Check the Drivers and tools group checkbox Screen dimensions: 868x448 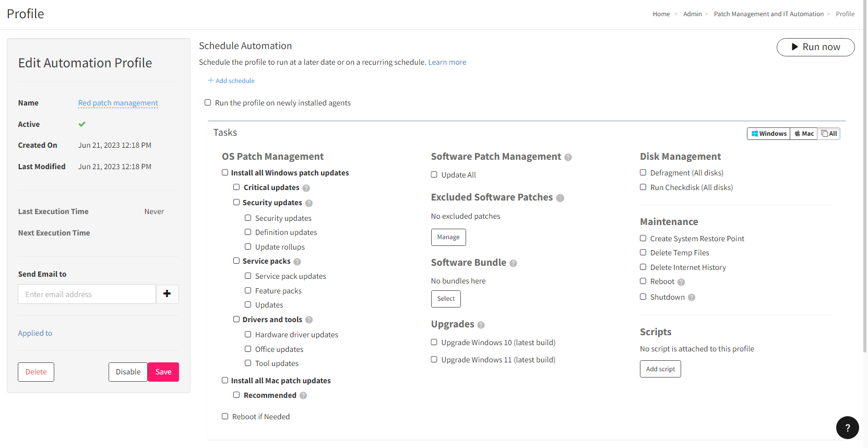[236, 319]
